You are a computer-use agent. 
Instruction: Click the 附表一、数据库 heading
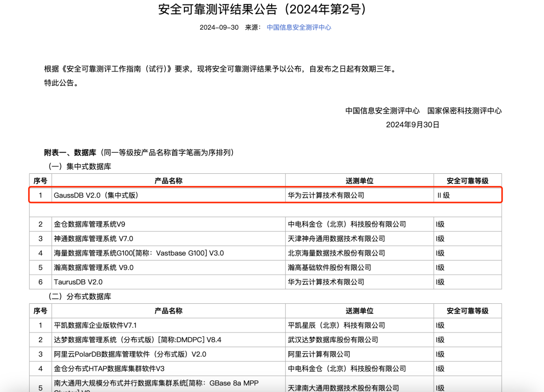click(x=70, y=153)
